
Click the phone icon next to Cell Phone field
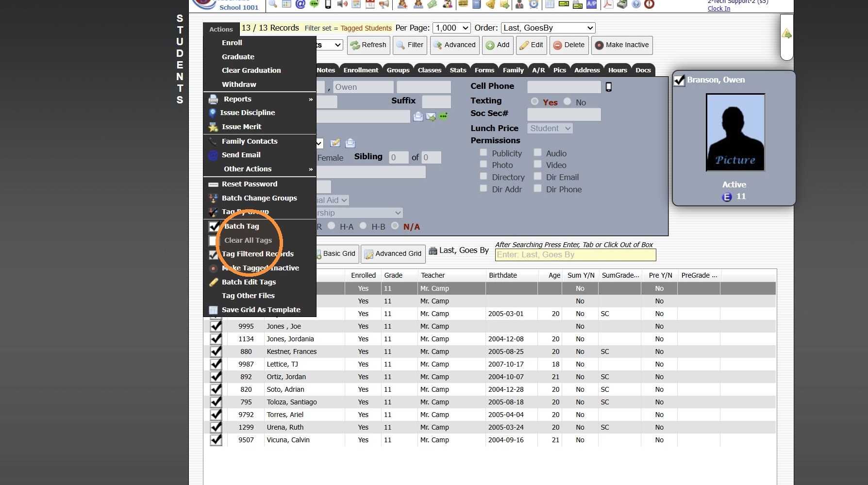[x=608, y=87]
